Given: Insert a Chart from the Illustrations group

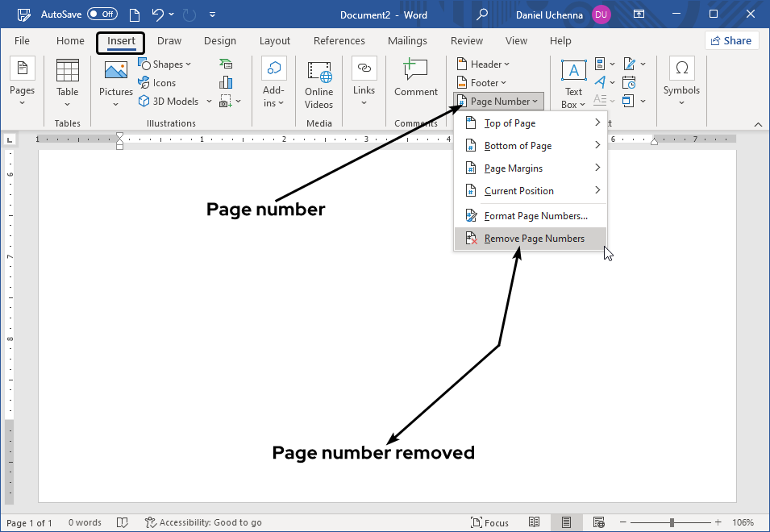Looking at the screenshot, I should tap(225, 82).
